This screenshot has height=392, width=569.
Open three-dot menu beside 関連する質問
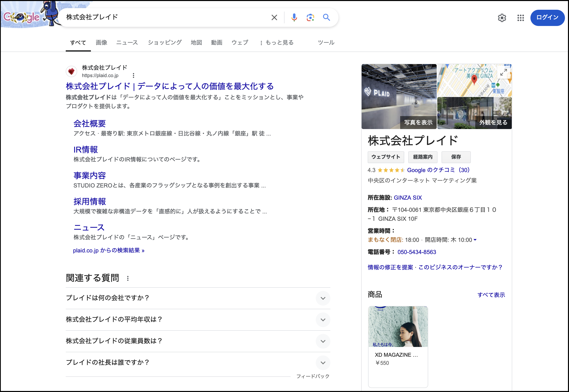[128, 278]
